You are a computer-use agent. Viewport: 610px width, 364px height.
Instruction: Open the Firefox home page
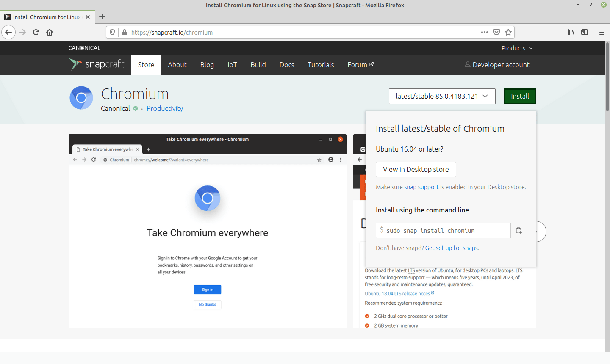point(50,32)
